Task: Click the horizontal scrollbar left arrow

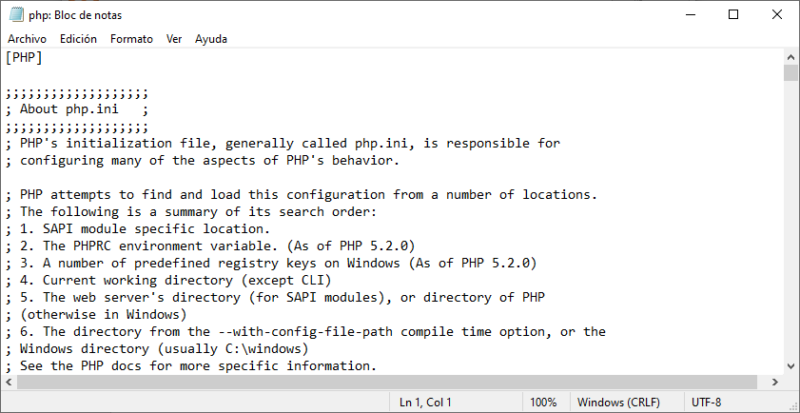Action: (x=8, y=383)
